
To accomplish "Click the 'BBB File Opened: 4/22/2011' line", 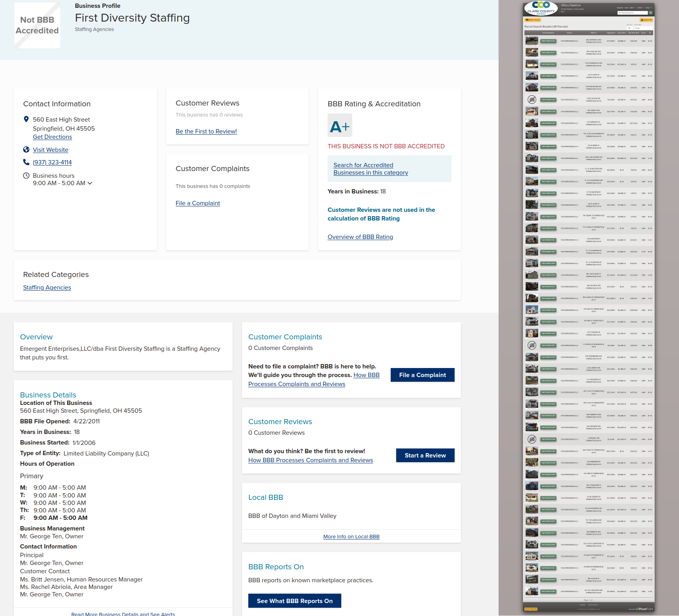I will (60, 421).
